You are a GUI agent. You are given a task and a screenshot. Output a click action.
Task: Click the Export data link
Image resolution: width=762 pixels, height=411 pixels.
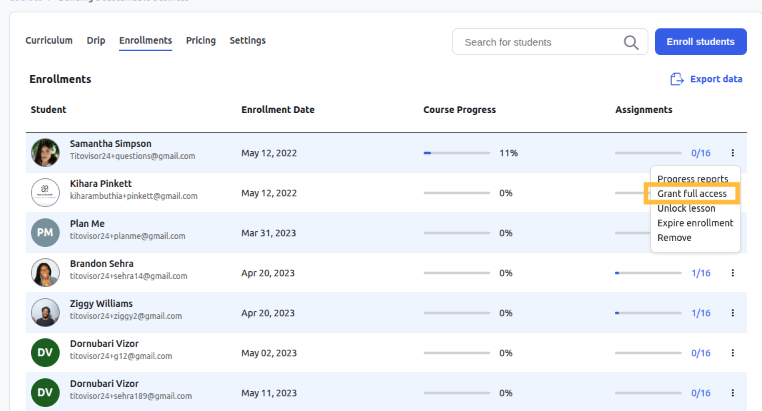pyautogui.click(x=706, y=79)
